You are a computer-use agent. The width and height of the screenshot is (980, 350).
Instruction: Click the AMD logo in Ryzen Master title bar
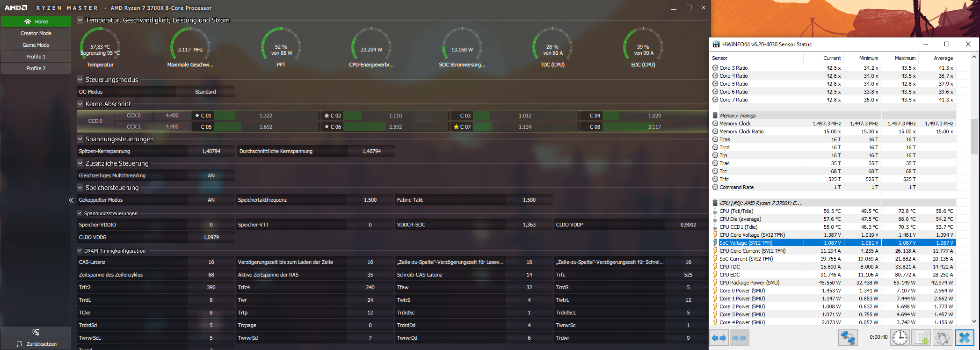16,8
